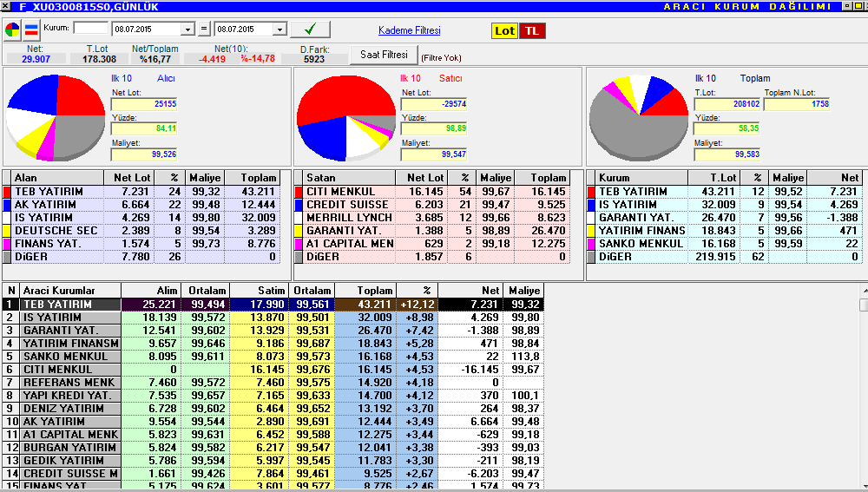Click the Saat Filtresi button
868x492 pixels.
click(384, 55)
